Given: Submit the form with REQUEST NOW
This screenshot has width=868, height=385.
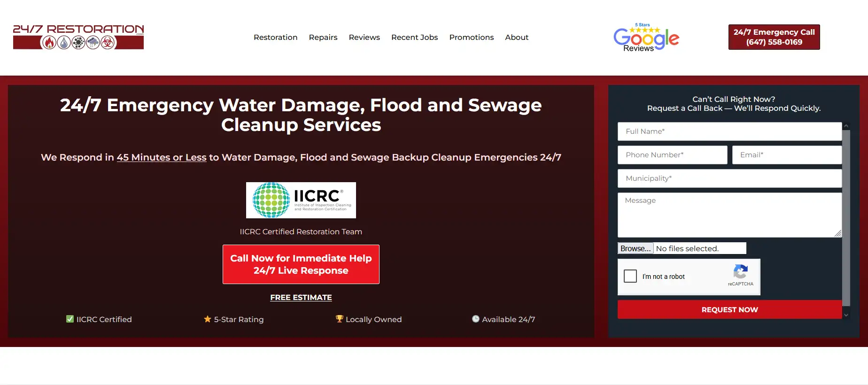Looking at the screenshot, I should 730,309.
